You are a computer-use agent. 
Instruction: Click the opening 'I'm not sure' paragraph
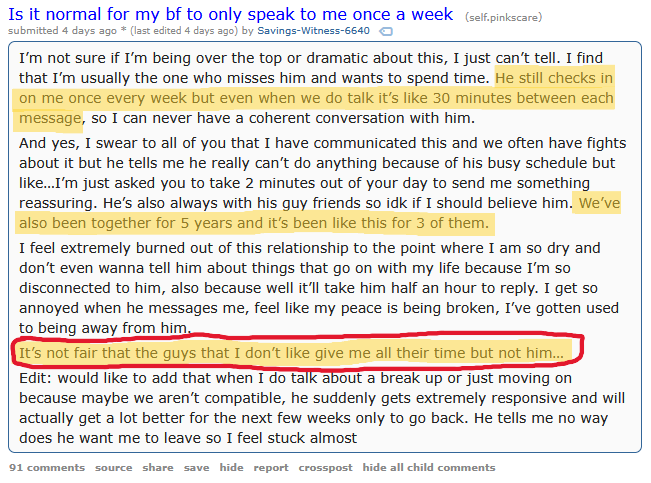(x=250, y=57)
